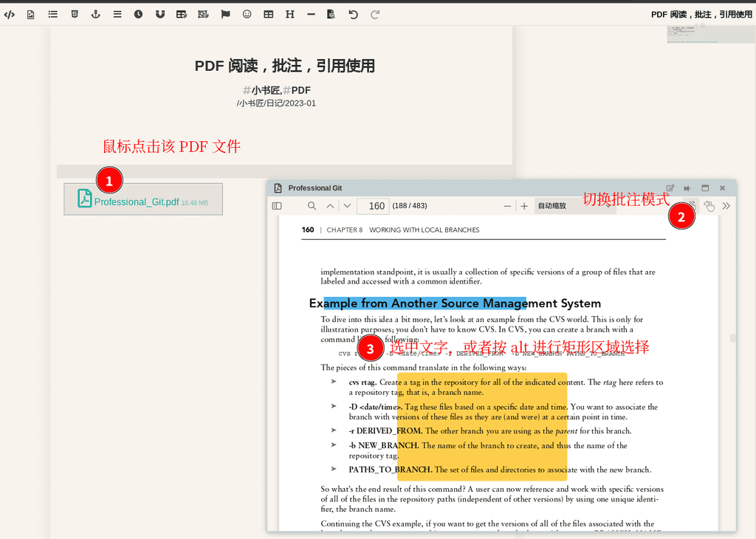Select the hand tool in the PDF toolbar

707,206
